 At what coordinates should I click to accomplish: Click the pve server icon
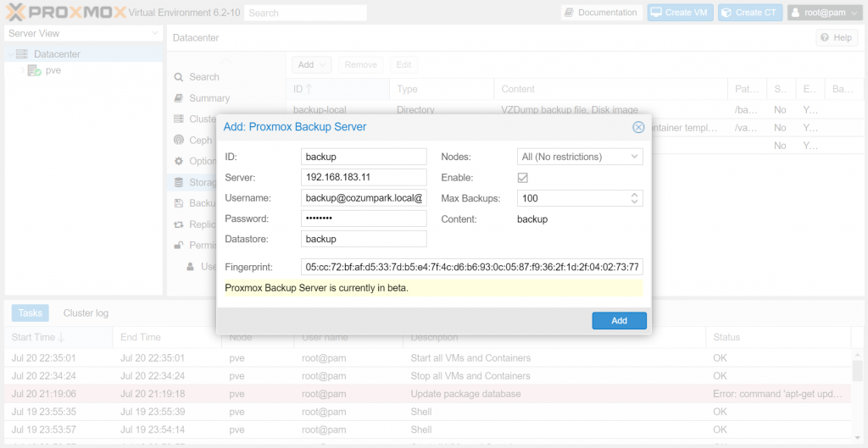point(34,70)
